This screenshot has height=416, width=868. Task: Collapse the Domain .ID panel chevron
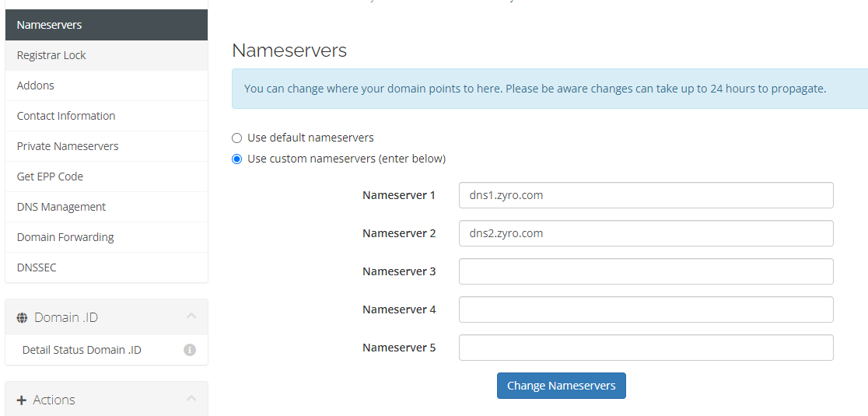click(191, 316)
